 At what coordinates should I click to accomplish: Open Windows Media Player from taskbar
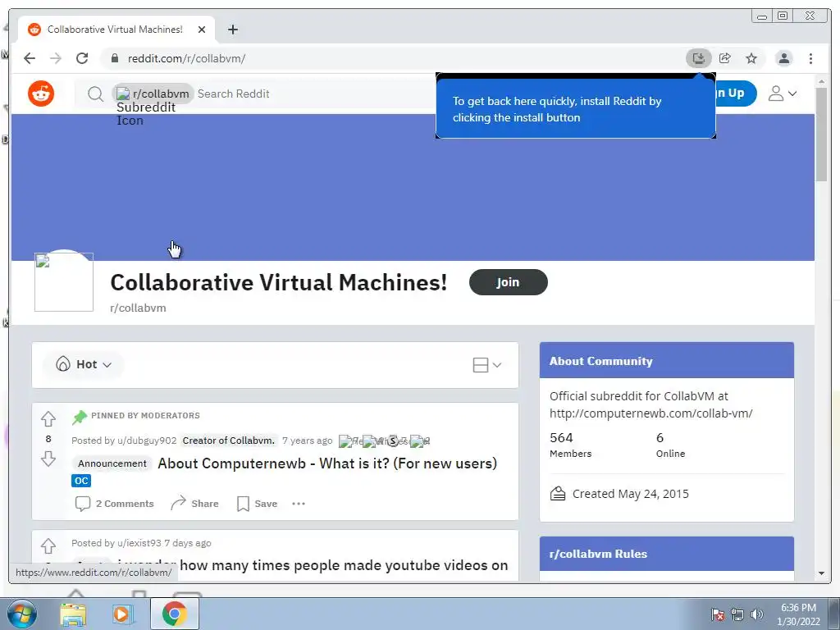121,614
